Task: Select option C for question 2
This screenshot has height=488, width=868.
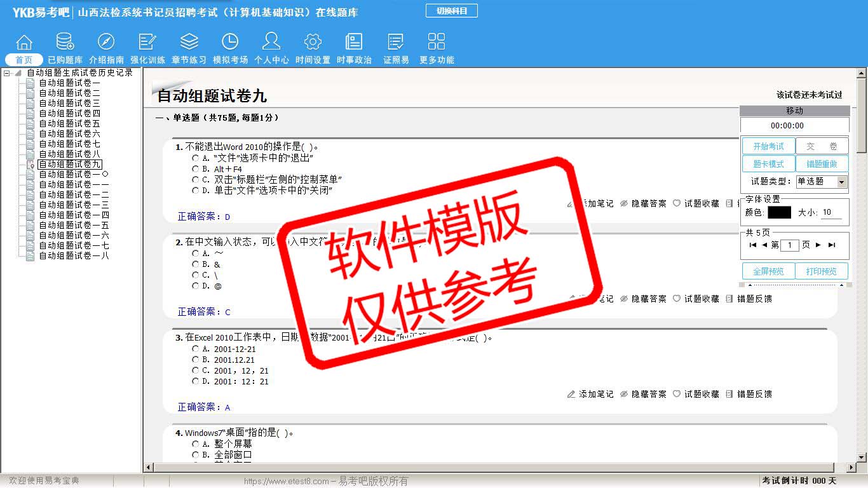Action: (x=196, y=274)
